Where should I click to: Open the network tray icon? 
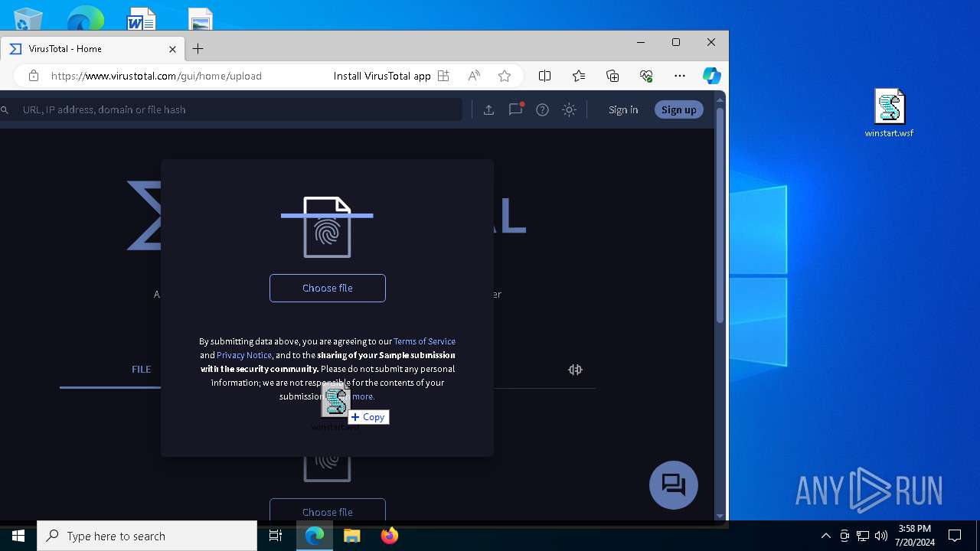pyautogui.click(x=863, y=536)
